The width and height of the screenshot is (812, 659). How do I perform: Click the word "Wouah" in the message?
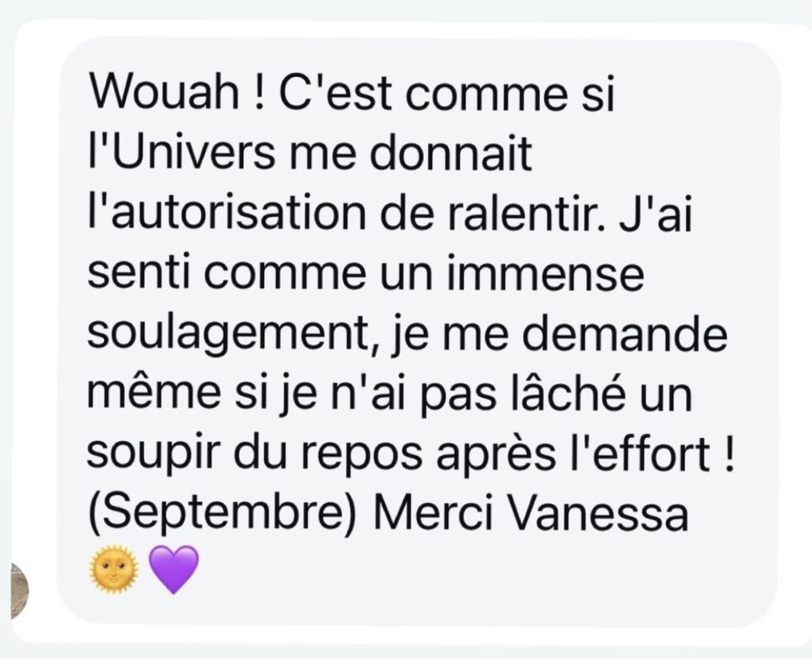(165, 93)
